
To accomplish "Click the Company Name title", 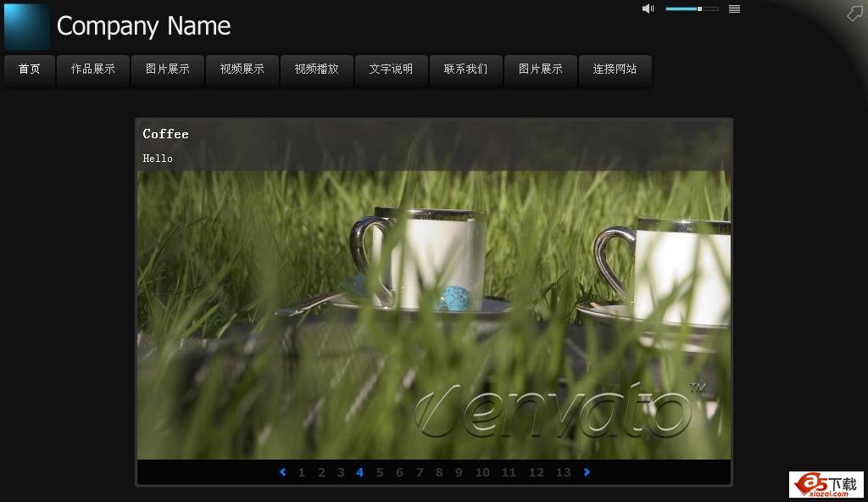I will pos(143,26).
